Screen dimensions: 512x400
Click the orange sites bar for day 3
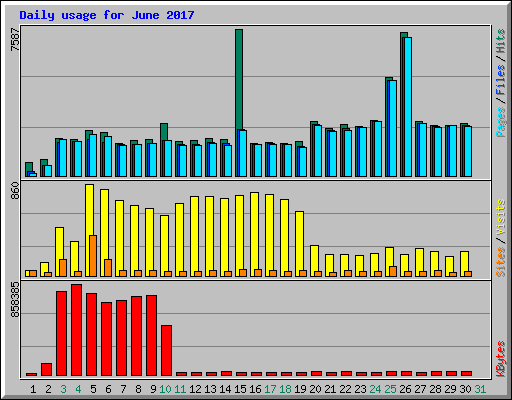pyautogui.click(x=63, y=268)
